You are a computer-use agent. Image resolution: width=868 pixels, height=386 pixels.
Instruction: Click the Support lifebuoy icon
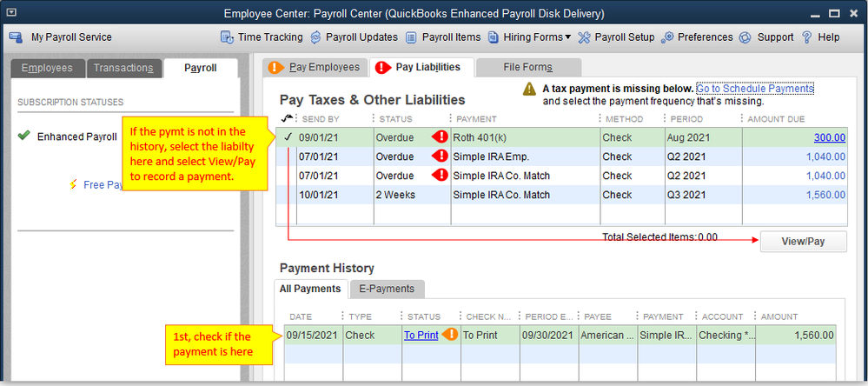(745, 37)
